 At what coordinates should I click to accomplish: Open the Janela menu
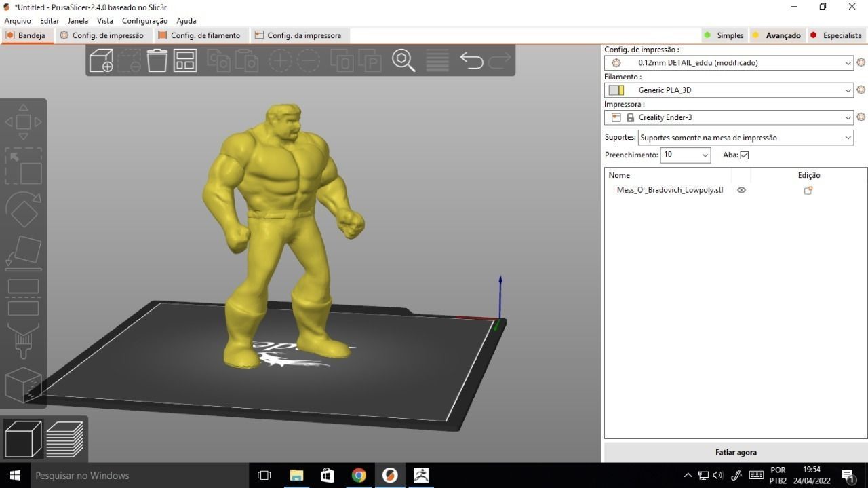pos(78,21)
